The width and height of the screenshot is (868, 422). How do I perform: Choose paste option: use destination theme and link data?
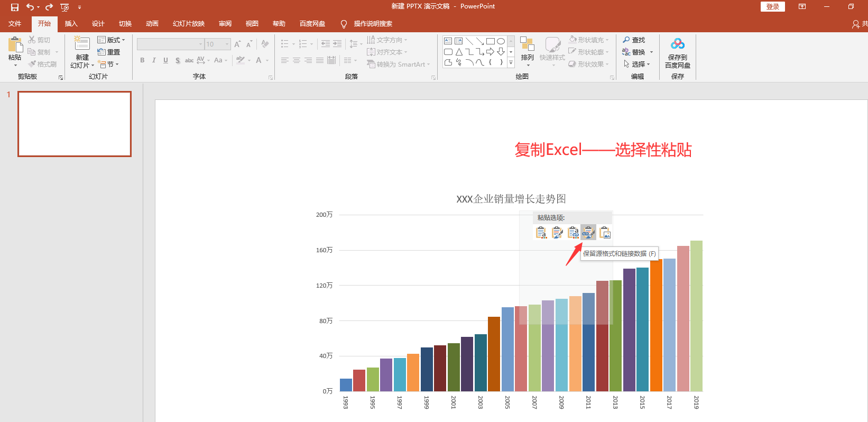pos(573,233)
